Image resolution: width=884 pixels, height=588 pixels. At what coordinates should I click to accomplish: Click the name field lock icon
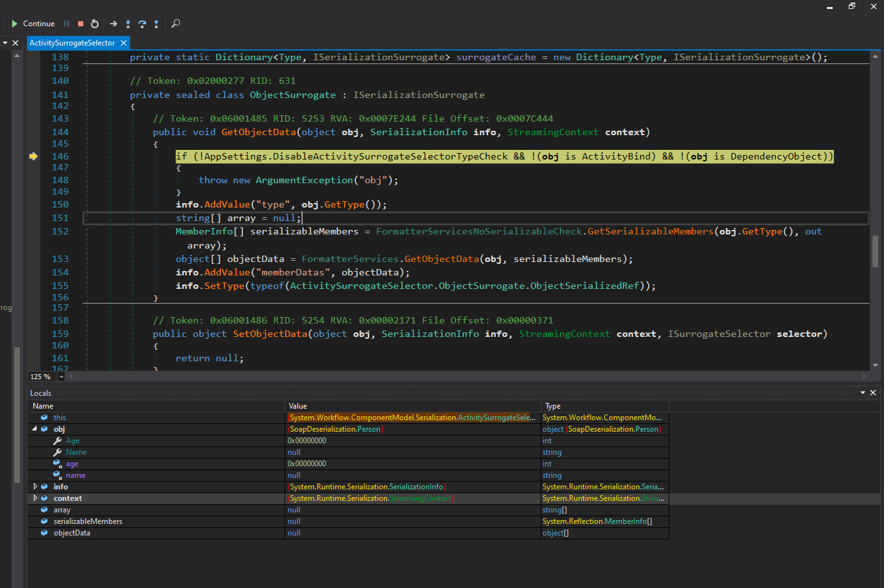57,475
